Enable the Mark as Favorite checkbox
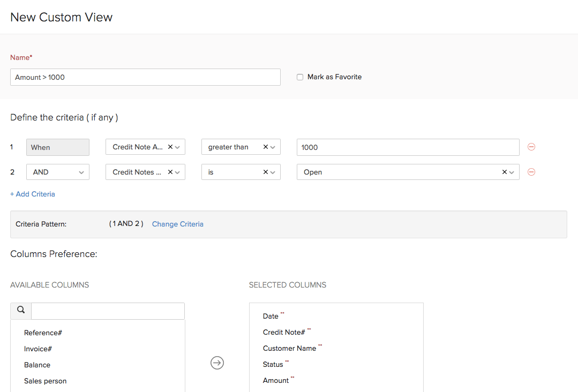The height and width of the screenshot is (392, 578). click(300, 77)
